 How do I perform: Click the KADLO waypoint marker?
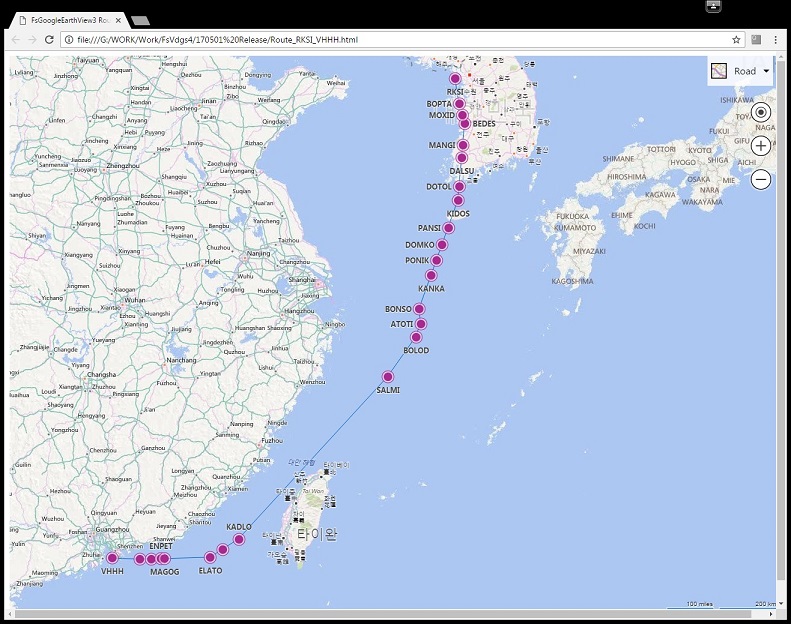pos(239,539)
